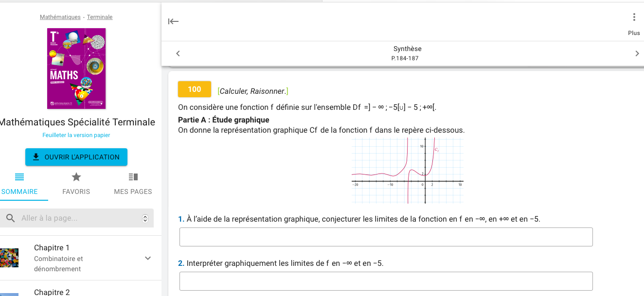Click the Terminale breadcrumb link

tap(100, 17)
